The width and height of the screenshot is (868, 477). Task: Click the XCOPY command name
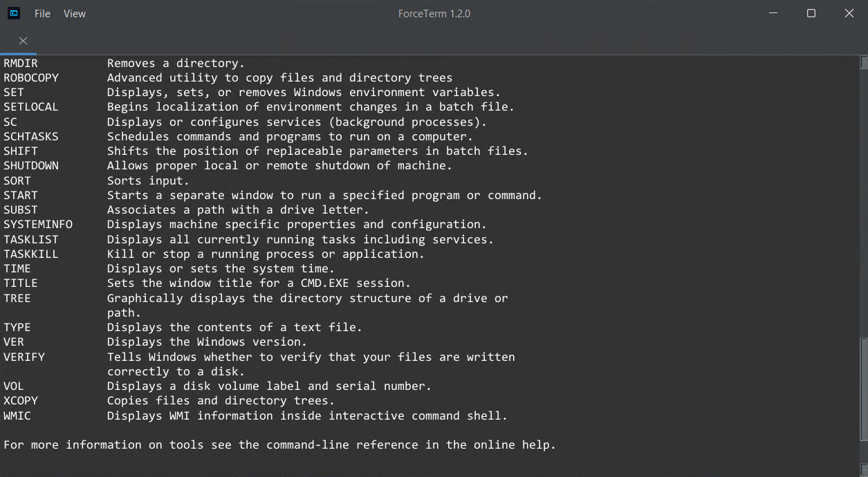(21, 401)
